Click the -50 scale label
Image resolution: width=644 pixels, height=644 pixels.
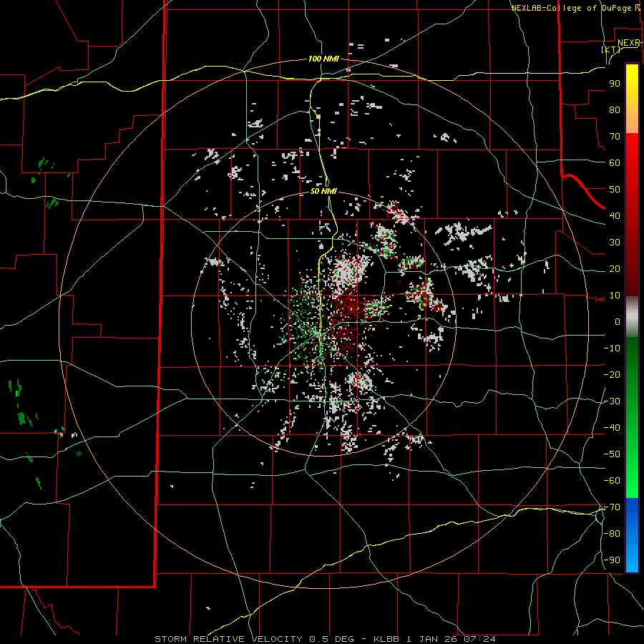click(612, 454)
